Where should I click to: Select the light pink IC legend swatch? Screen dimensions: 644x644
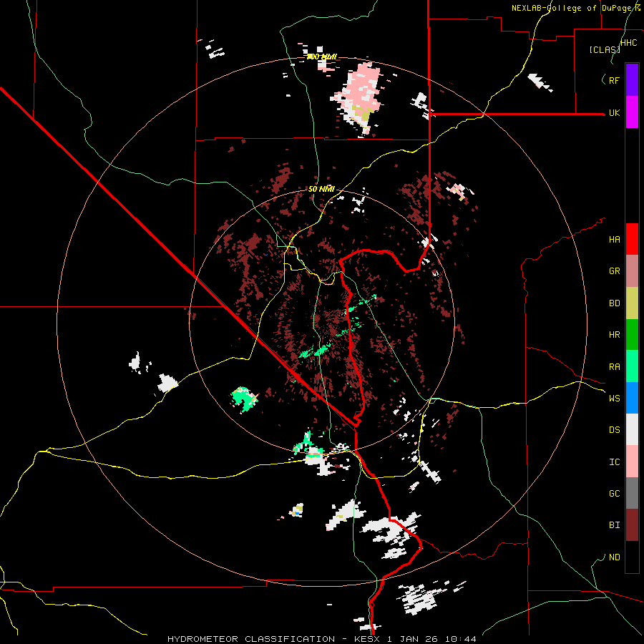click(632, 462)
